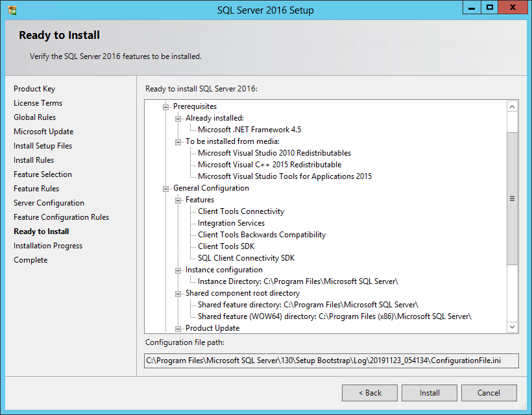Select the Product Update label

point(212,328)
